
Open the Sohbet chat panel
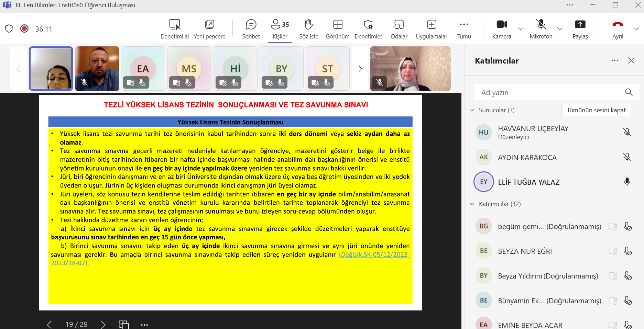point(251,29)
